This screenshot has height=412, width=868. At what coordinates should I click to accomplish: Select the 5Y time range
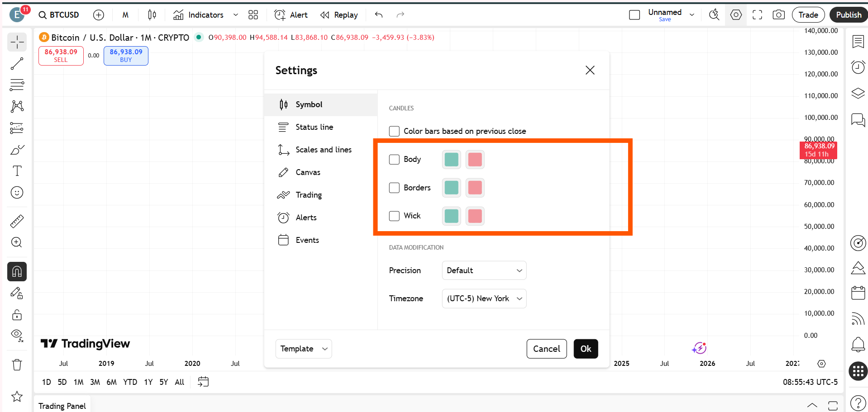coord(163,382)
